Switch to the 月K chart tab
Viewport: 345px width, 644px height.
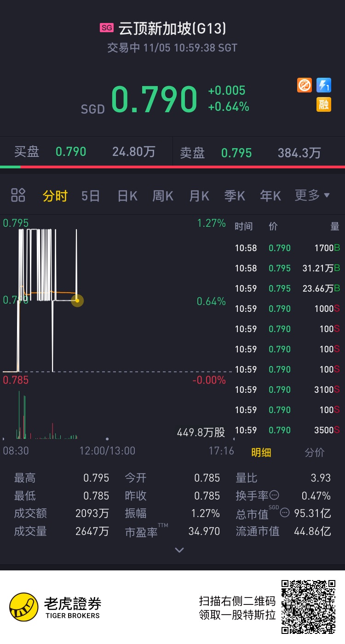point(199,196)
